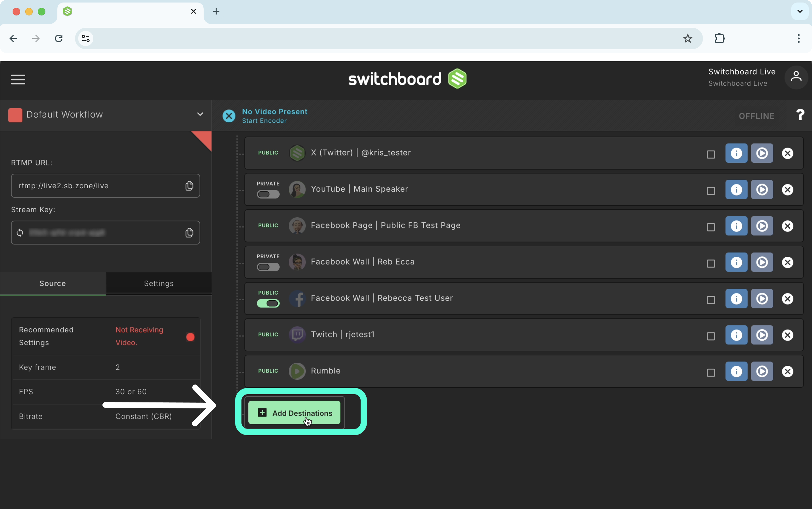Remove the YouTube Main Speaker destination
Screen dimensions: 812x509
click(787, 190)
